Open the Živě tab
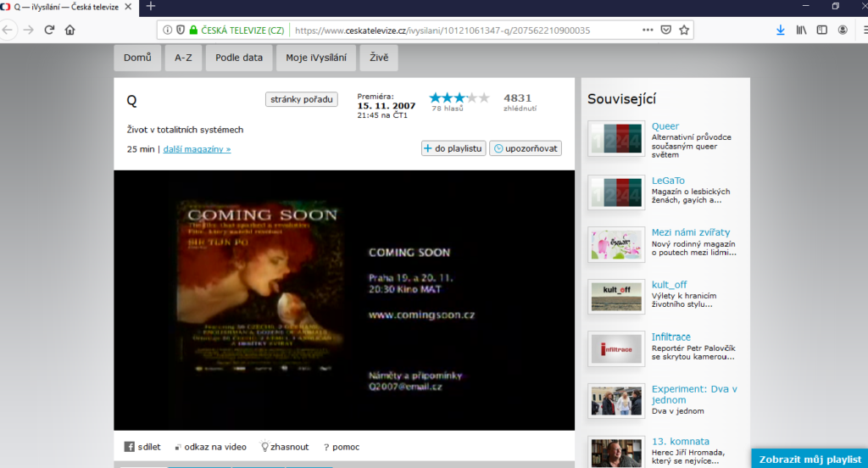This screenshot has height=468, width=868. [379, 58]
